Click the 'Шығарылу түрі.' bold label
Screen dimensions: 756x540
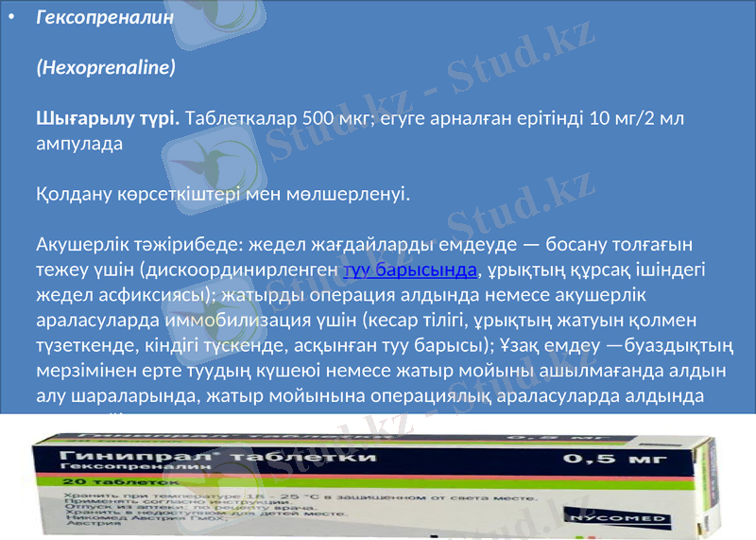[x=108, y=118]
